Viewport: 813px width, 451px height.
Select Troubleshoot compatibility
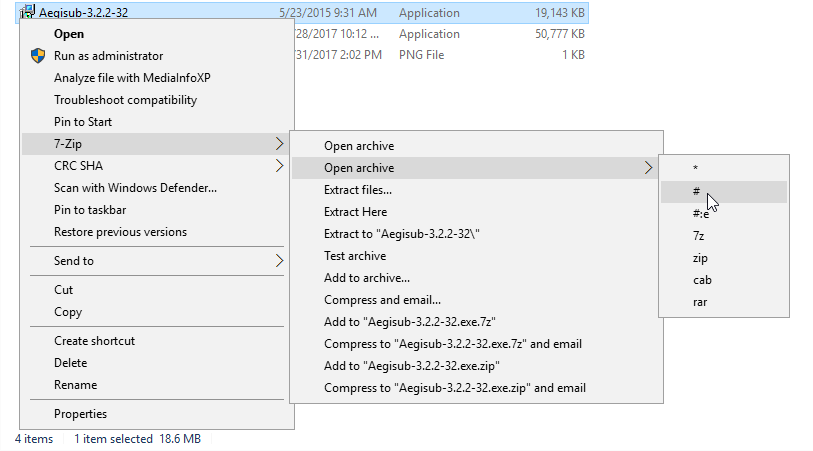[x=125, y=100]
